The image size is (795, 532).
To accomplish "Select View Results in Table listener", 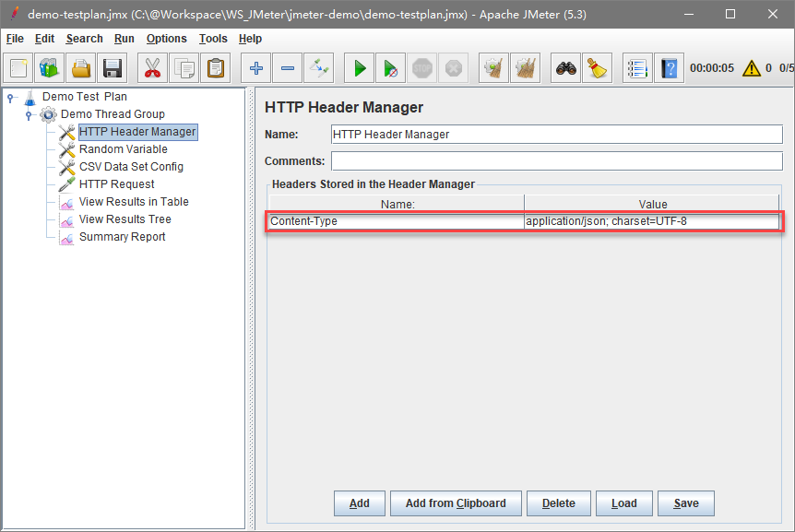I will [x=134, y=202].
